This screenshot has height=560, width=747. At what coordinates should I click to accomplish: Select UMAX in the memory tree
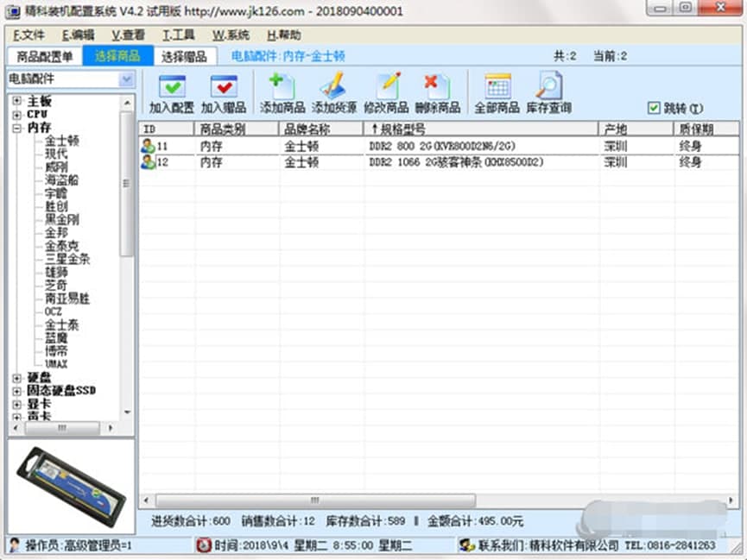pos(56,364)
